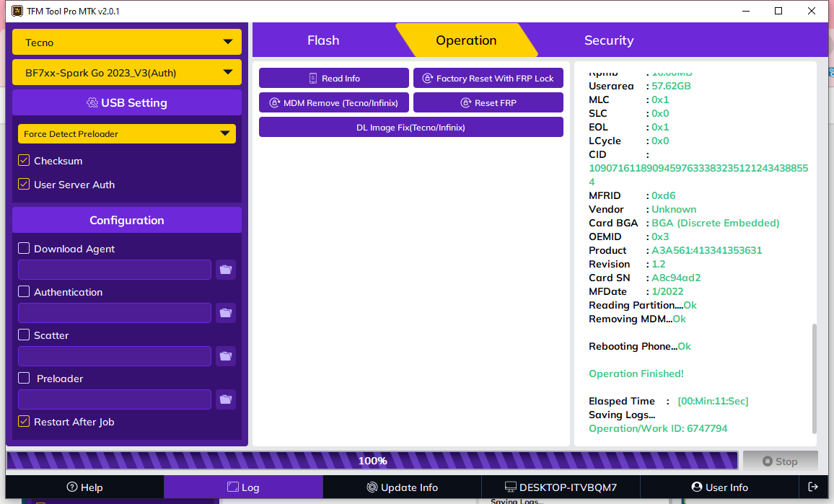834x504 pixels.
Task: Tick the Authentication checkbox
Action: click(x=24, y=291)
